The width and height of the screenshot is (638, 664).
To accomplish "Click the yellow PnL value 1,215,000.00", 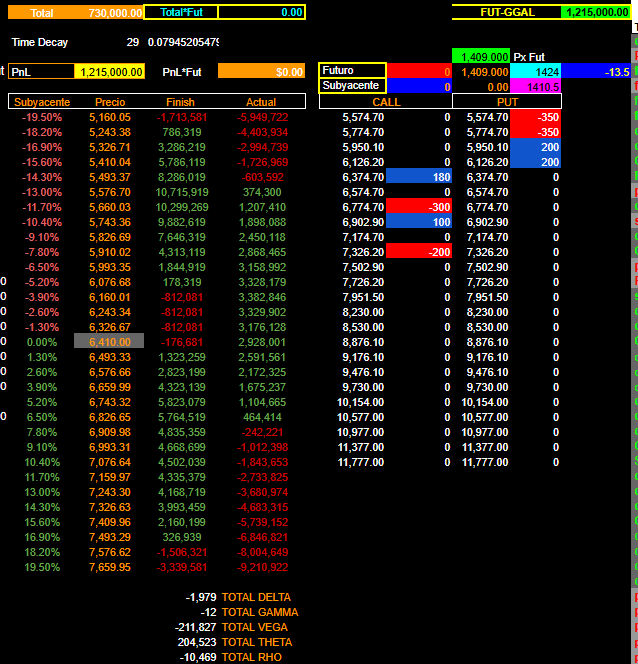I will (x=110, y=72).
